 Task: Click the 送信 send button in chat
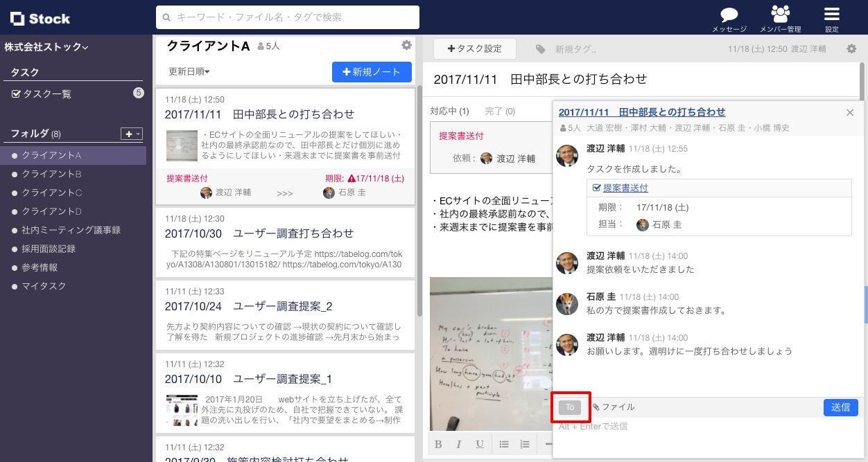(x=840, y=407)
